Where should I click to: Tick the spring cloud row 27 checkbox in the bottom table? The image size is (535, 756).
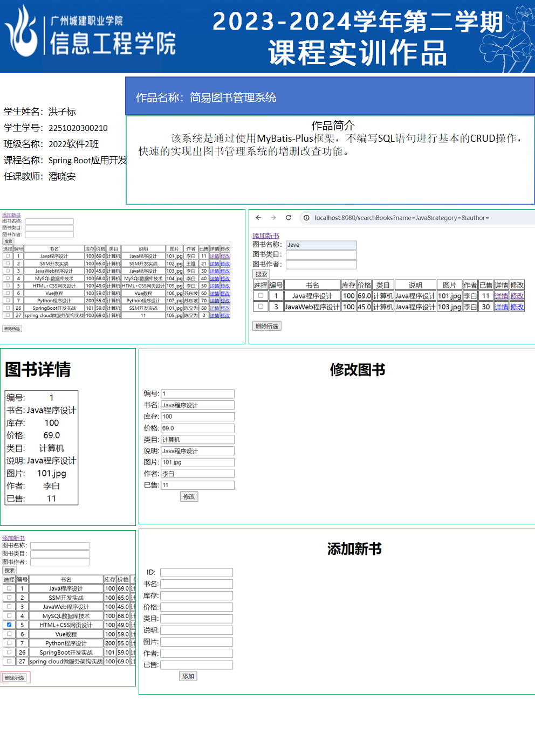click(9, 661)
